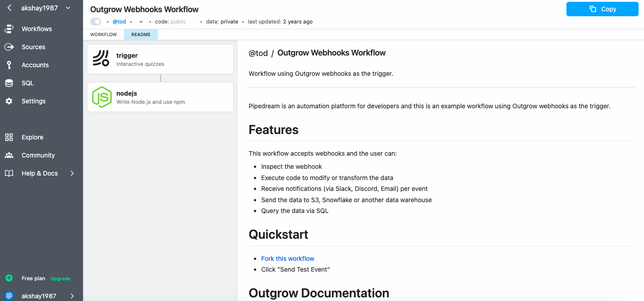
Task: Select the nodejs step card title
Action: click(x=127, y=93)
